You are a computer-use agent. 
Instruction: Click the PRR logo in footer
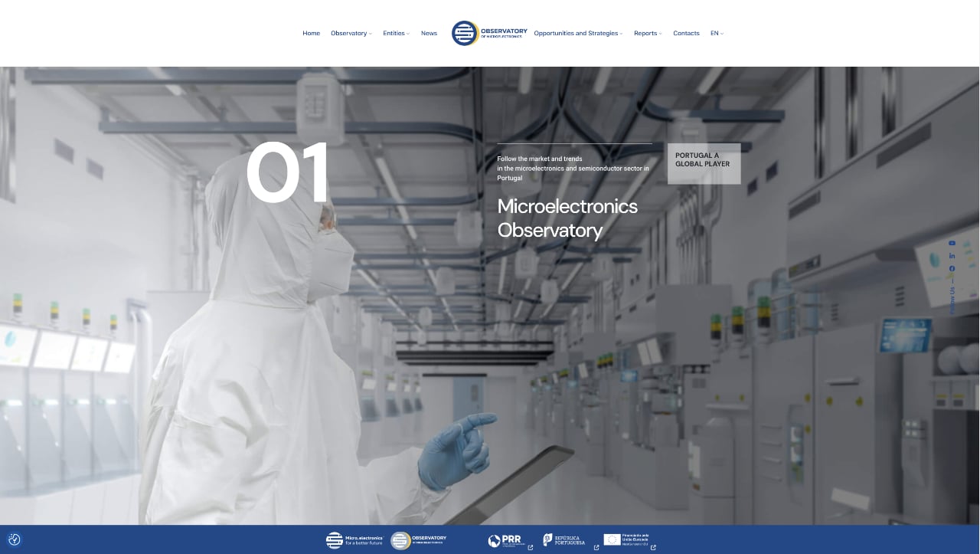505,540
